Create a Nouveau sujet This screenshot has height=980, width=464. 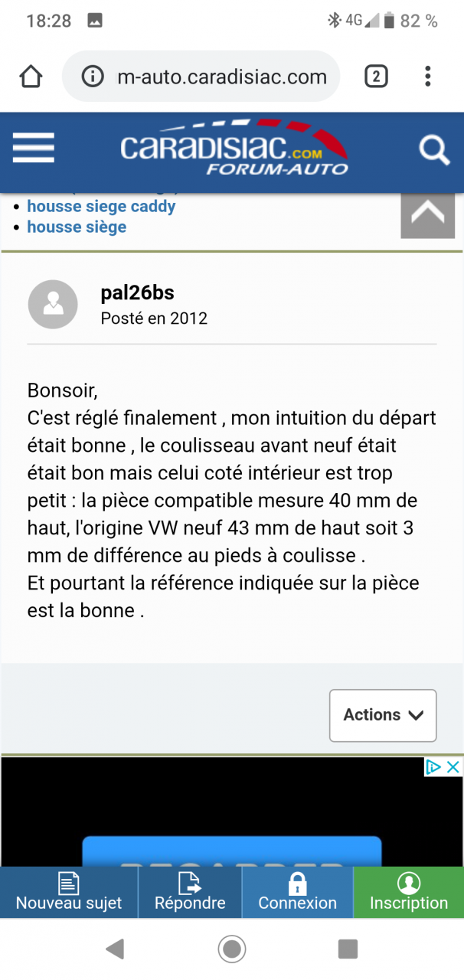(x=69, y=893)
